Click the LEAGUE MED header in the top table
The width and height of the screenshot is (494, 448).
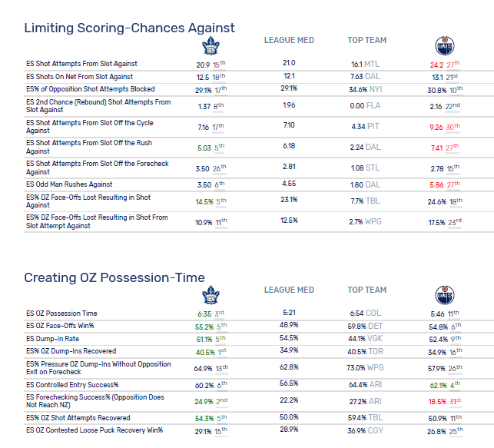[289, 40]
